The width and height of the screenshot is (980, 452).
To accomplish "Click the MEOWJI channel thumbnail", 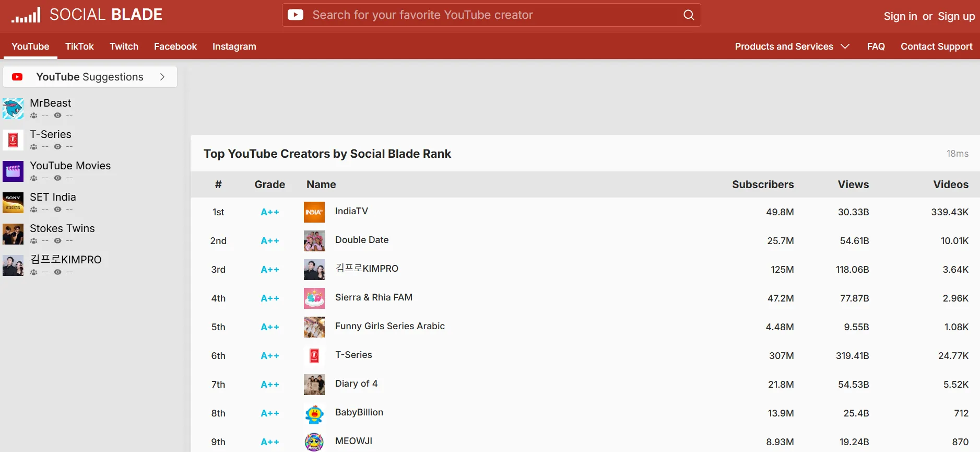I will pos(314,442).
